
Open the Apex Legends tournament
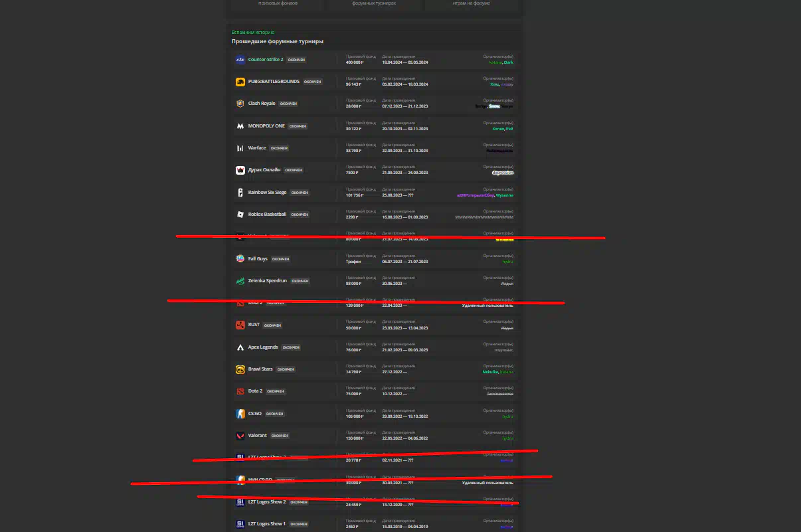(x=263, y=347)
